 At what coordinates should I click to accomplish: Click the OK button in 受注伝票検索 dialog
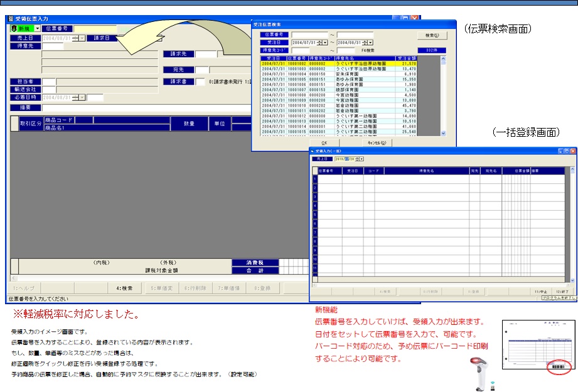coord(324,143)
